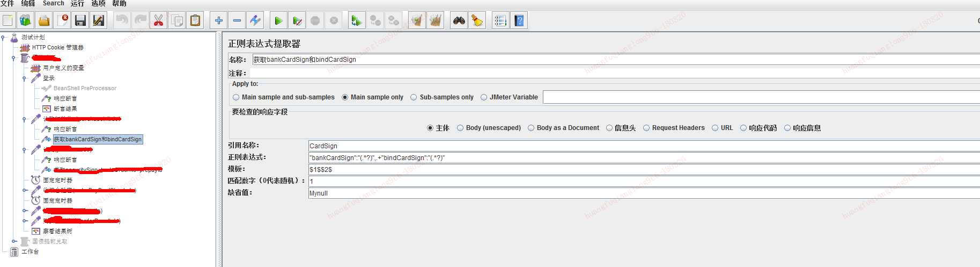The image size is (980, 267).
Task: Open the 帮助 menu
Action: point(119,4)
